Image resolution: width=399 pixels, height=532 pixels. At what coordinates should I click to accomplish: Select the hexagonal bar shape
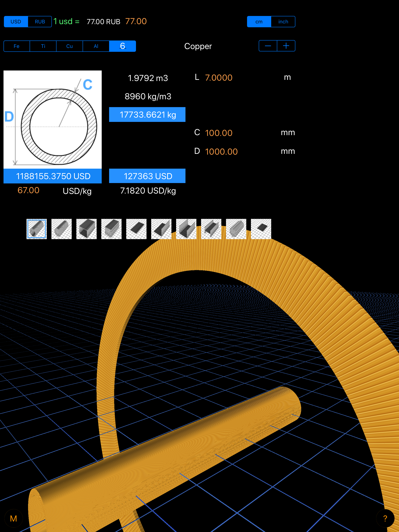236,229
